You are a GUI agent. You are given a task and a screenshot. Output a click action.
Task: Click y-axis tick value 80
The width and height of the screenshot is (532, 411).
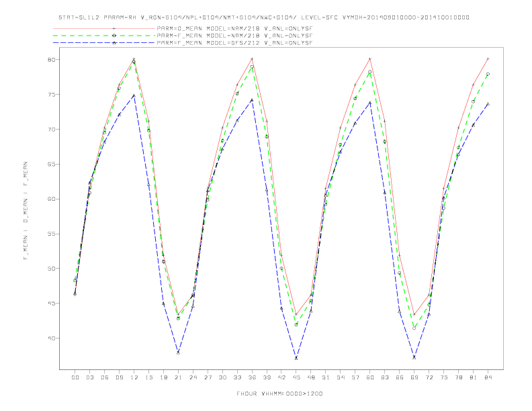pos(51,59)
